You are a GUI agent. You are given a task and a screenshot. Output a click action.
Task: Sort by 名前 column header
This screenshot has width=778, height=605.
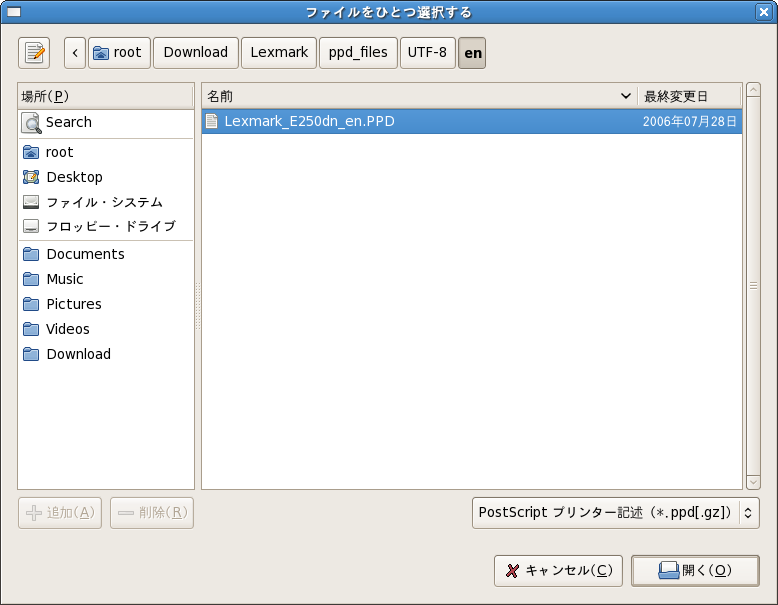pos(419,96)
